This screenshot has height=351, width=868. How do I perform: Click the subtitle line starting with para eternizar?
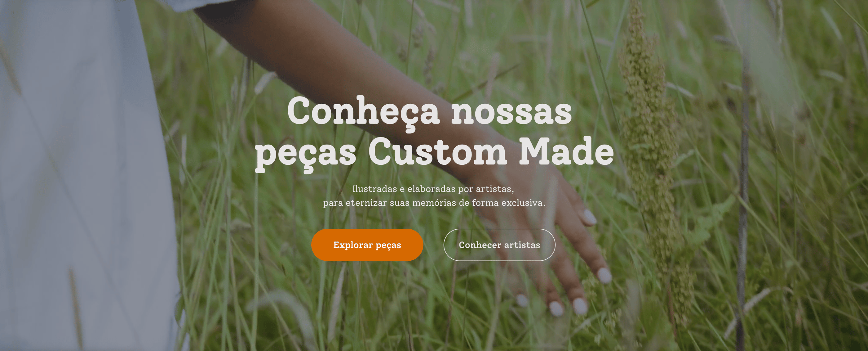coord(434,203)
